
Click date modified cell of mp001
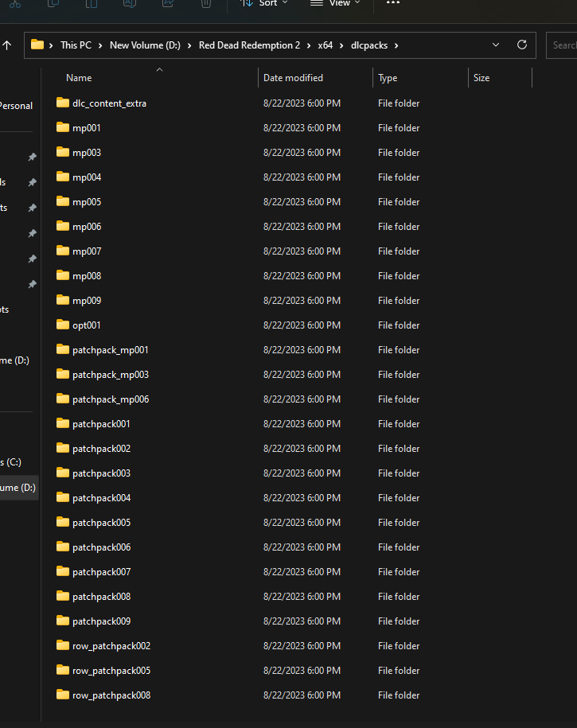[x=302, y=127]
